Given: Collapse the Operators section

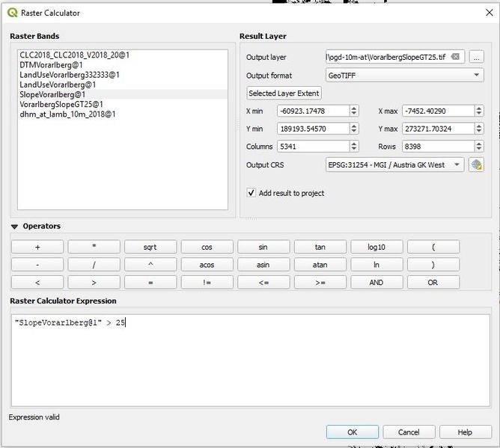Looking at the screenshot, I should click(15, 227).
